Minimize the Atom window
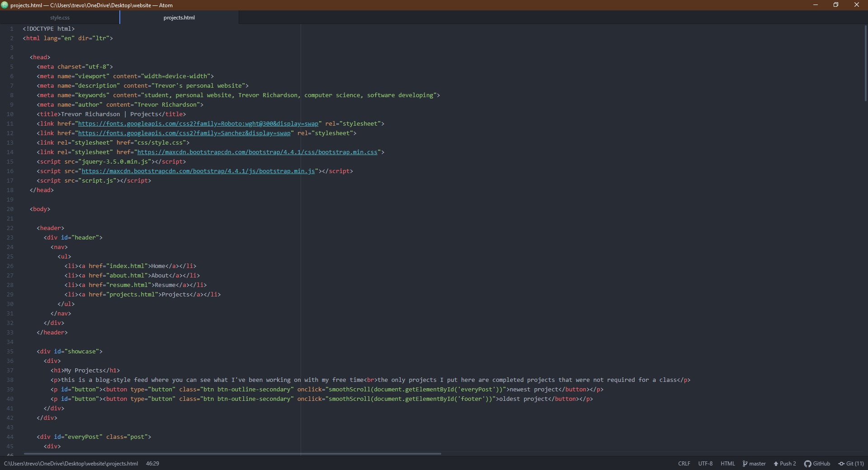 [x=816, y=5]
